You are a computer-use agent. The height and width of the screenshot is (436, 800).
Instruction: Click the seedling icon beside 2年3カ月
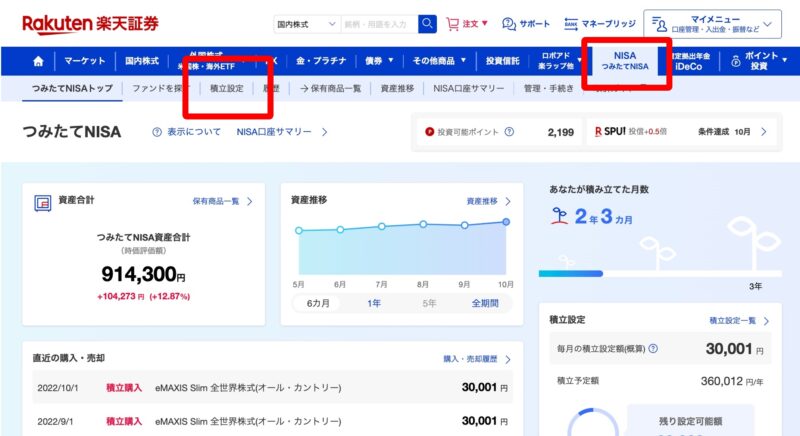click(560, 216)
